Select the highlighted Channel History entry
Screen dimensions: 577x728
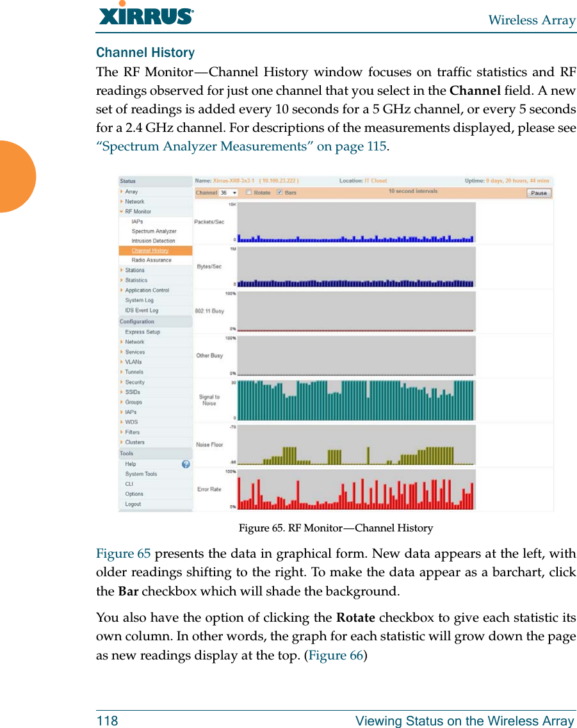[152, 250]
